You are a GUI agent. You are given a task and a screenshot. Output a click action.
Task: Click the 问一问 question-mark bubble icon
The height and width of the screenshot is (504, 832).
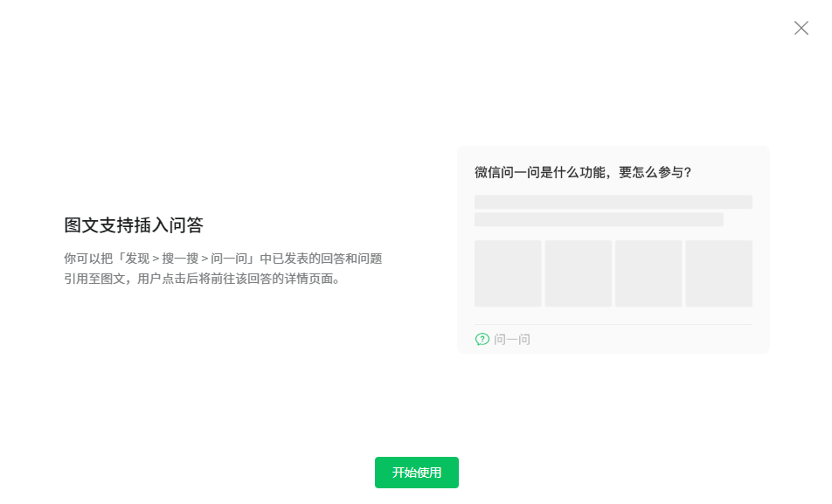click(482, 339)
